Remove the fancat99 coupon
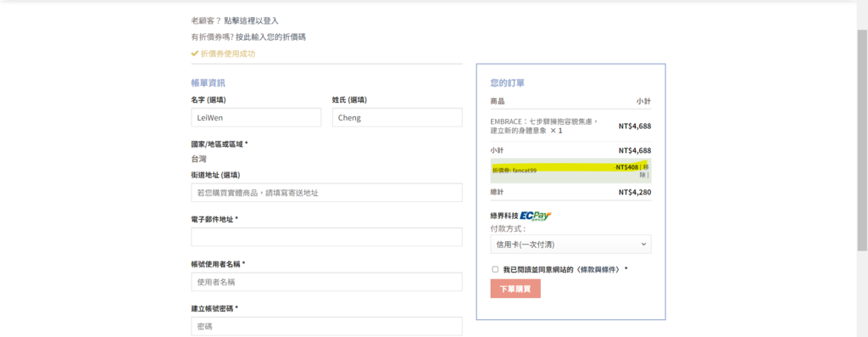This screenshot has width=868, height=337. pos(644,171)
